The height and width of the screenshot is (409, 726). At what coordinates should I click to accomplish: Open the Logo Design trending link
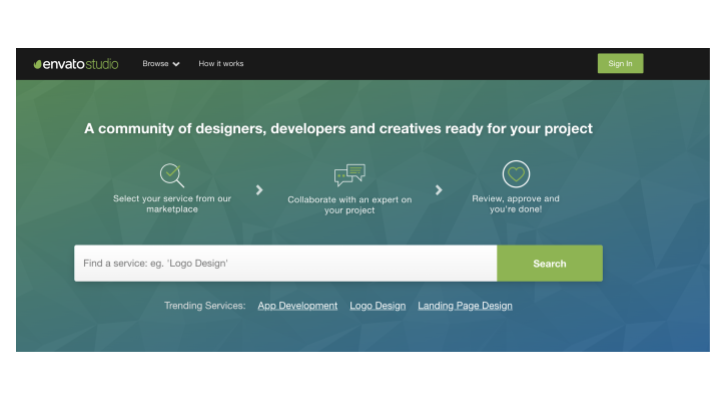click(x=377, y=306)
